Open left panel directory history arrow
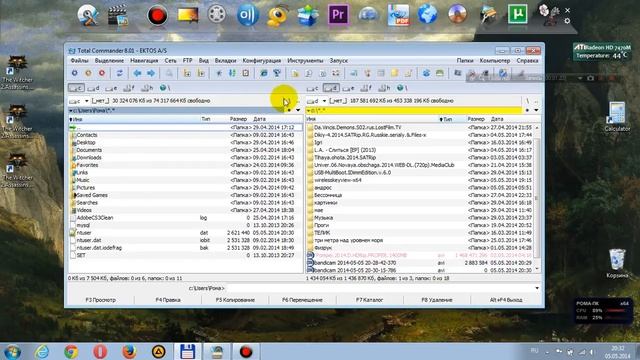The height and width of the screenshot is (360, 640). [298, 110]
